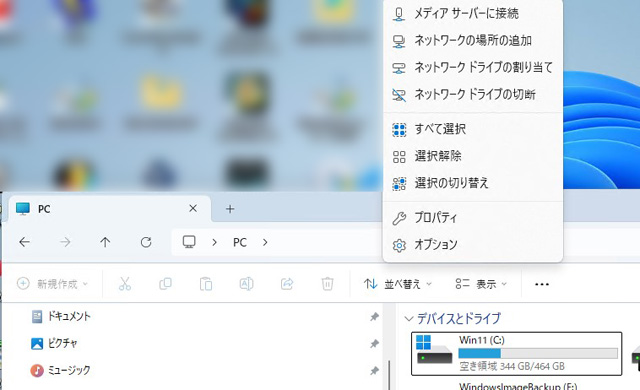Click the deselect squares icon
Screen dimensions: 640x390
(x=399, y=157)
